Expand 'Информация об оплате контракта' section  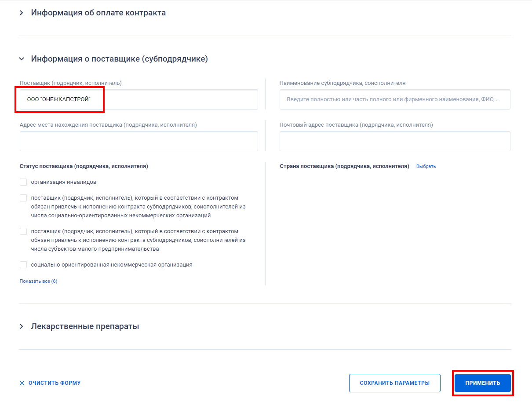click(x=21, y=12)
